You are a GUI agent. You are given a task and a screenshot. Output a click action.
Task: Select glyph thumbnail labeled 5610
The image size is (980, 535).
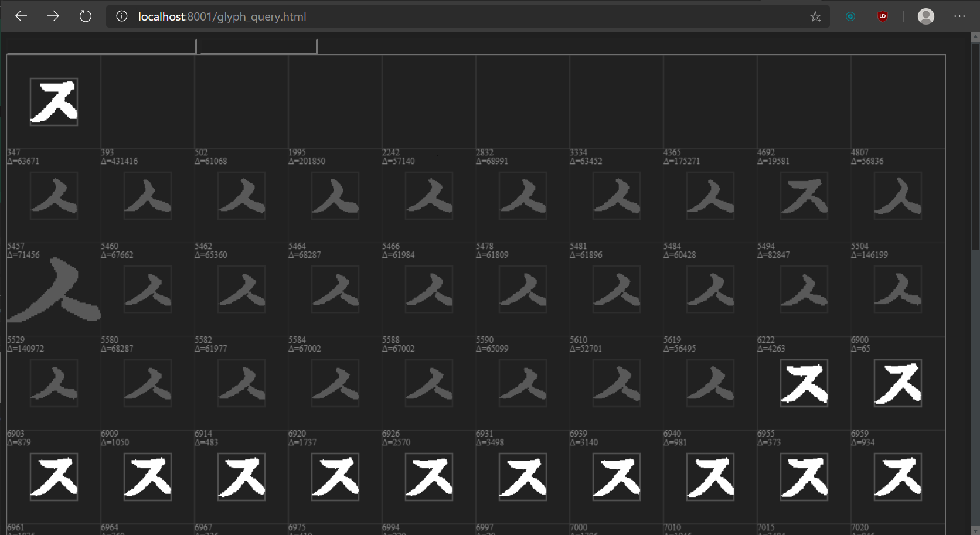point(617,383)
